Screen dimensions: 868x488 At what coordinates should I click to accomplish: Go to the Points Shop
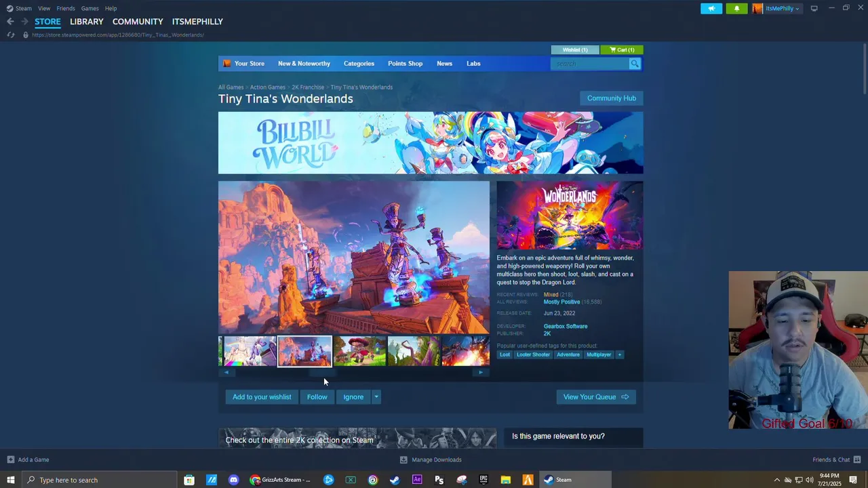point(405,64)
